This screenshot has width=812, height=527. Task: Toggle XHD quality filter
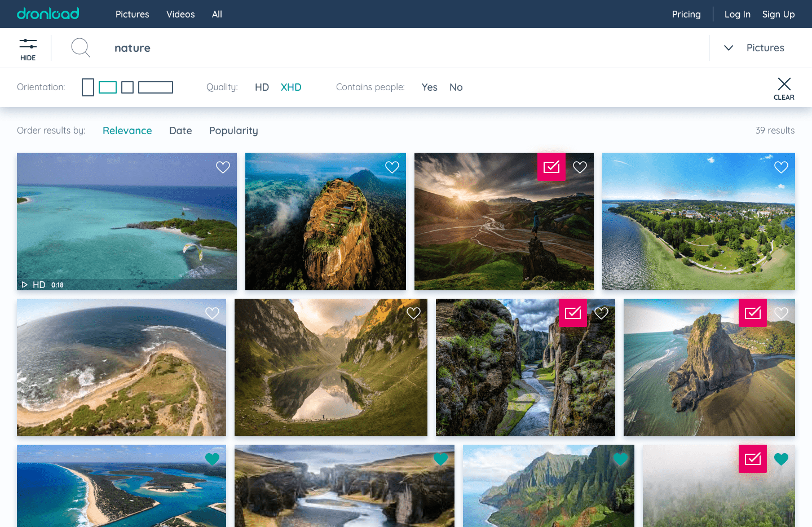pos(291,87)
